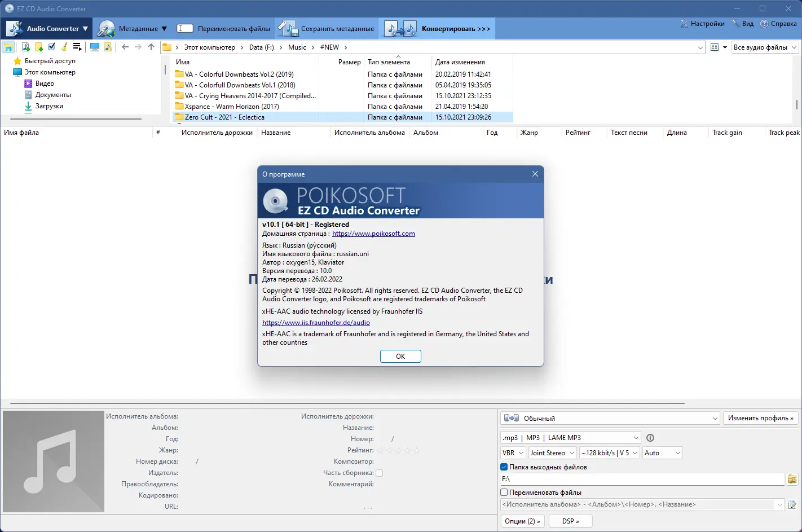The width and height of the screenshot is (802, 532).
Task: Open the naming pattern editor icon
Action: 792,504
